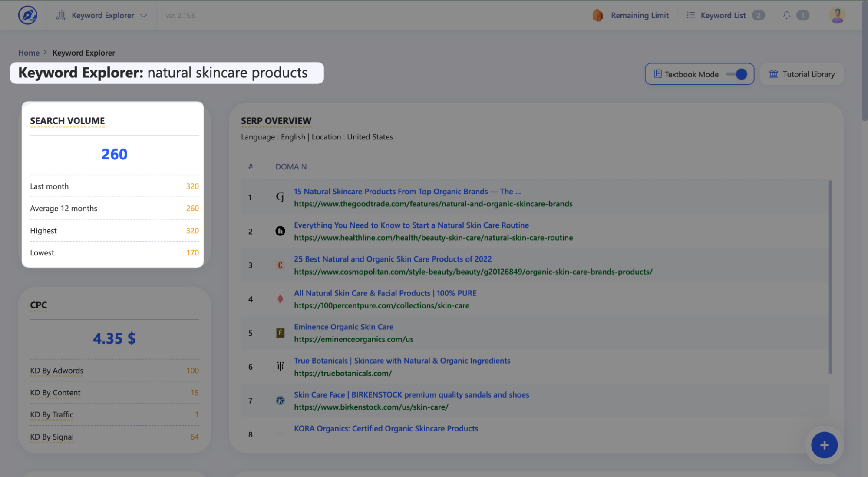Click the version text ver. 2.15.6

click(x=180, y=15)
